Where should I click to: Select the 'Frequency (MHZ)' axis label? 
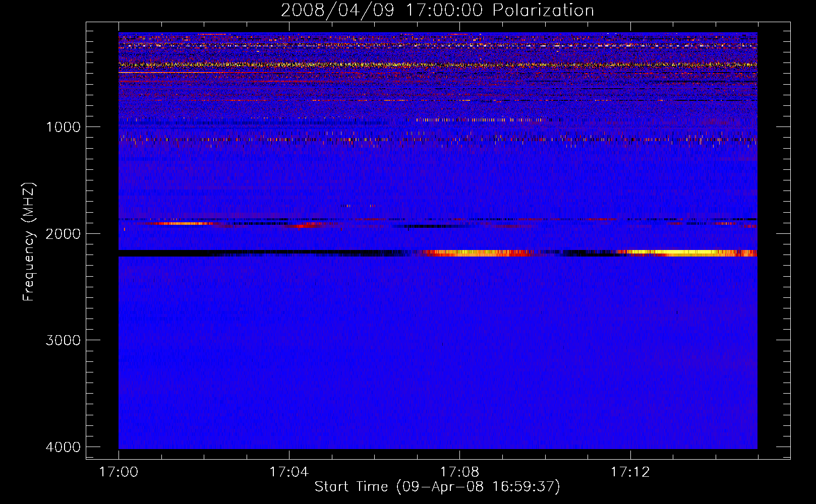(29, 242)
